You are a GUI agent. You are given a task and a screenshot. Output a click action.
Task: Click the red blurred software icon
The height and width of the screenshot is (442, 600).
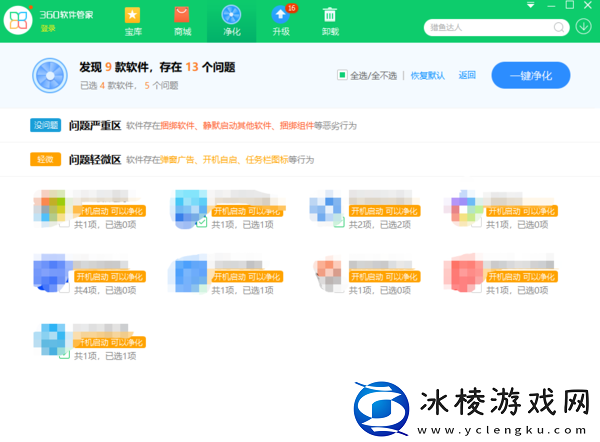(x=464, y=272)
